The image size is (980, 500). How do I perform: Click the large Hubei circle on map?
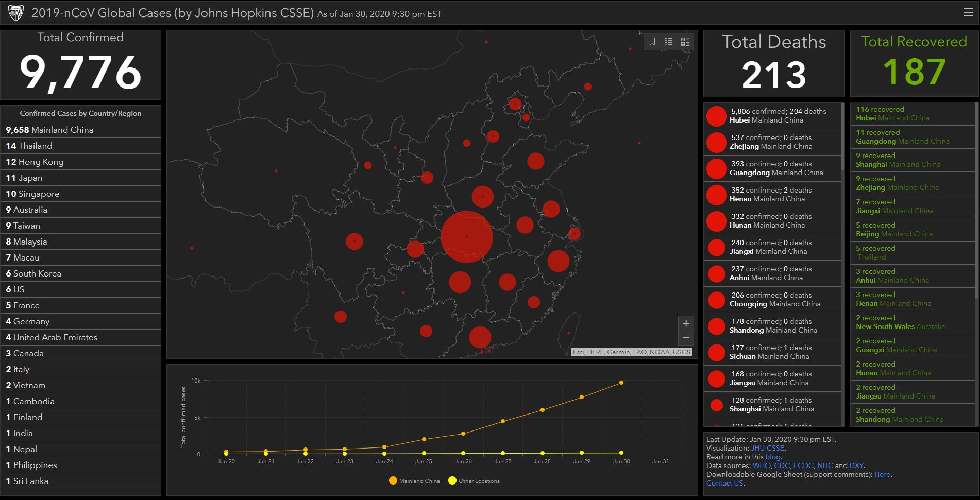[x=467, y=237]
